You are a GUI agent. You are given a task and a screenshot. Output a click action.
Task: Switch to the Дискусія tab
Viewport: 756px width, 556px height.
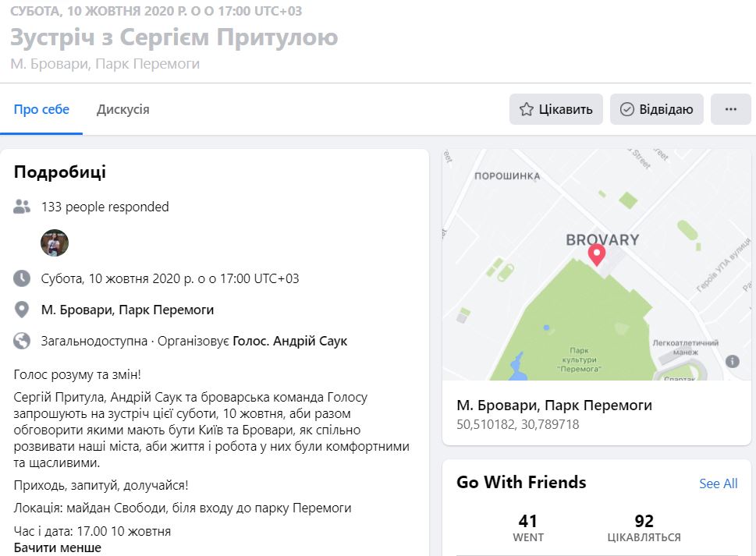pyautogui.click(x=123, y=109)
